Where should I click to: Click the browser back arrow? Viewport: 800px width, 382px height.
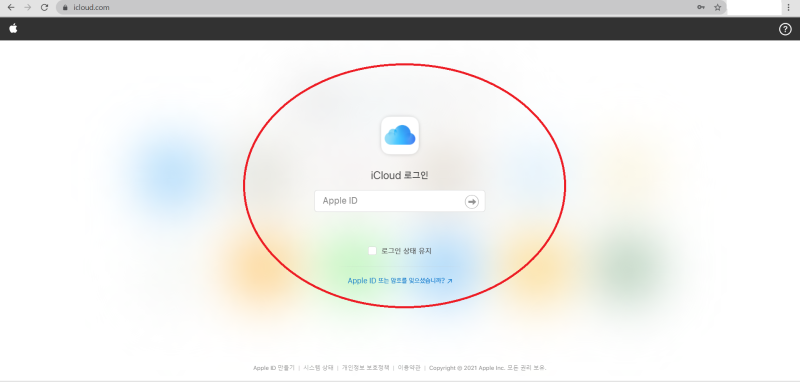click(11, 7)
